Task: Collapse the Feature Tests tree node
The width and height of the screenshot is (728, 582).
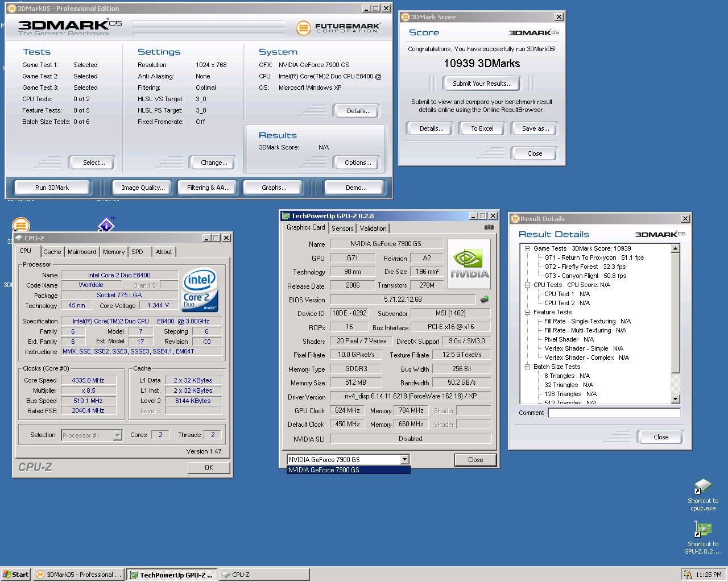Action: point(527,312)
